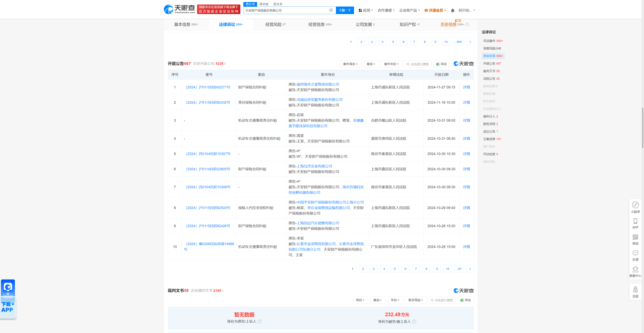Open 微信 sharing from the right edge

tap(635, 239)
